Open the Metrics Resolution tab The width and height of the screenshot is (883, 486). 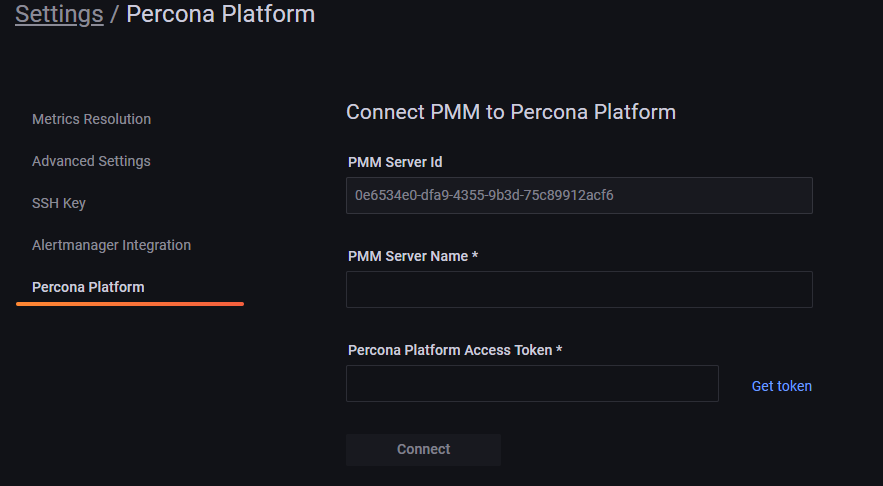point(91,119)
